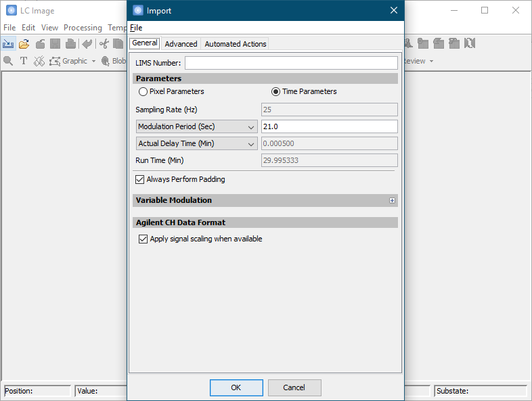The image size is (532, 401).
Task: Select the magnifier zoom tool
Action: [x=8, y=61]
